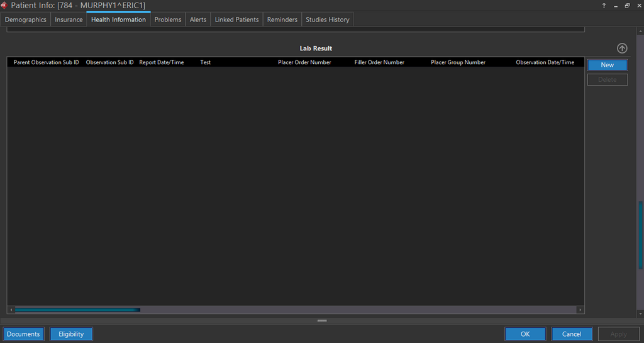This screenshot has height=343, width=644.
Task: Click the application logo icon in title bar
Action: (x=4, y=5)
